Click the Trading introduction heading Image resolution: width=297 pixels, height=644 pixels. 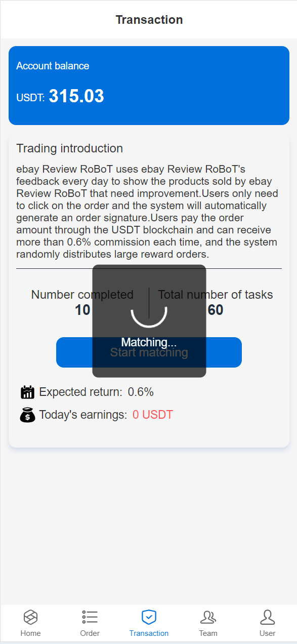pyautogui.click(x=69, y=148)
